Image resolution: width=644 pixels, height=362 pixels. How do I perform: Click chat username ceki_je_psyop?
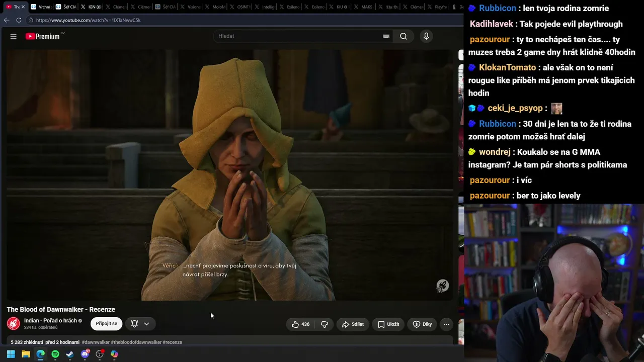[515, 108]
